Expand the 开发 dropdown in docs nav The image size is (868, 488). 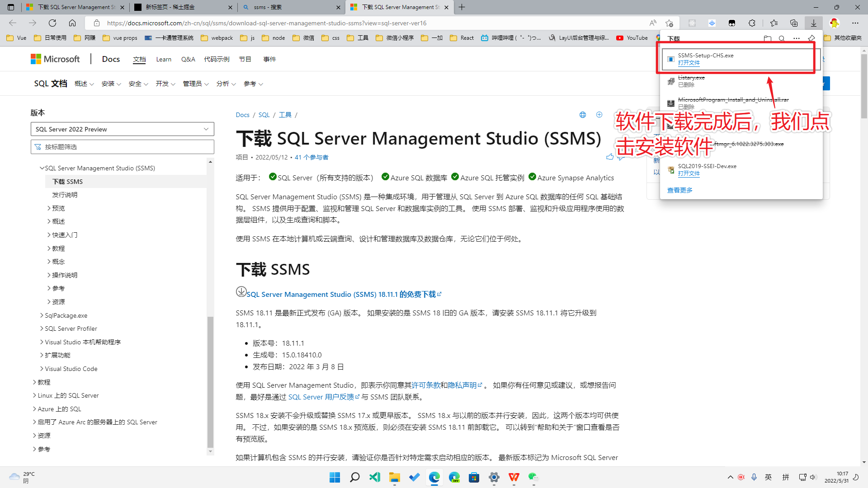click(165, 84)
